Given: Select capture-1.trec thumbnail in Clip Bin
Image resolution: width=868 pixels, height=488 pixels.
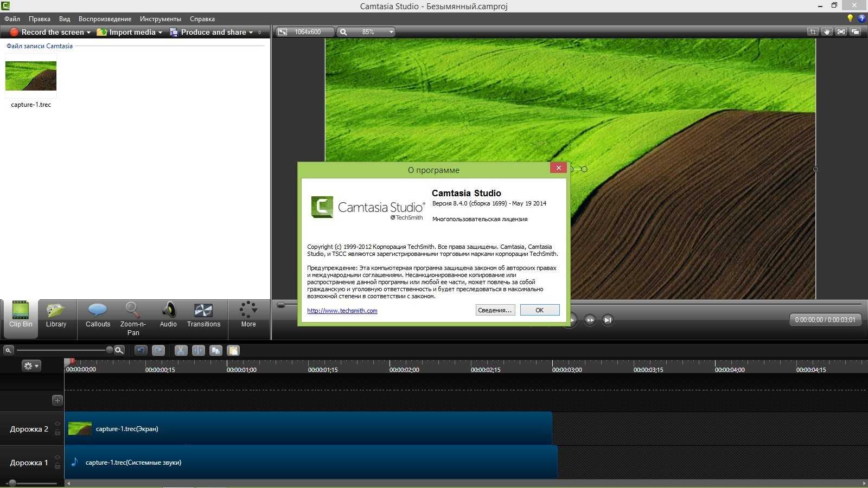Looking at the screenshot, I should tap(31, 76).
